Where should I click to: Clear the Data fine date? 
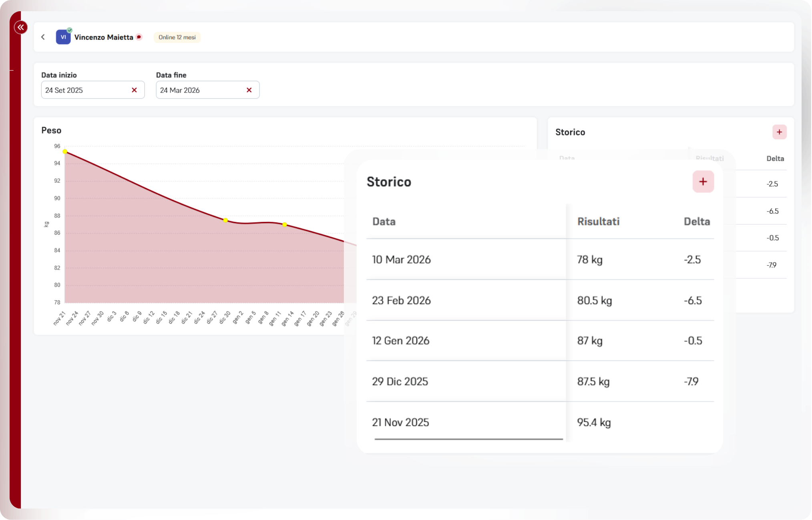[249, 90]
